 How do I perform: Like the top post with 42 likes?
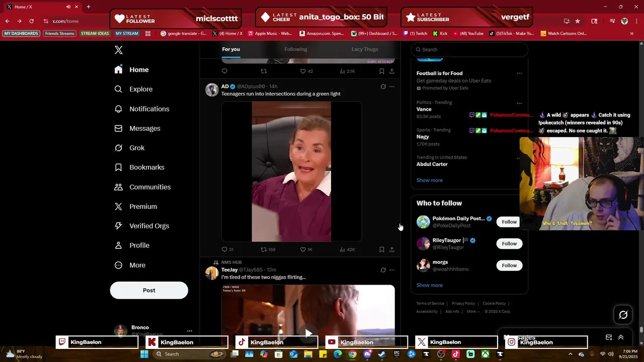click(x=306, y=71)
